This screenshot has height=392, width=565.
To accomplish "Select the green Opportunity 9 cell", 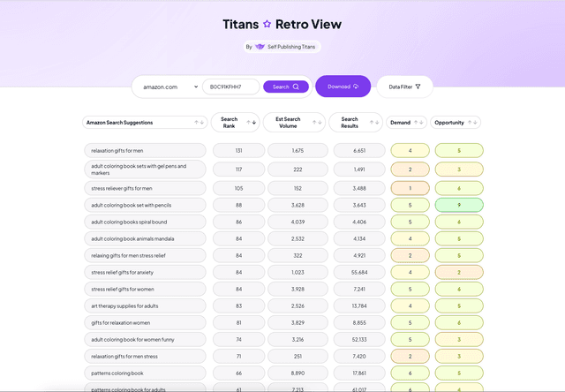I will coord(458,205).
